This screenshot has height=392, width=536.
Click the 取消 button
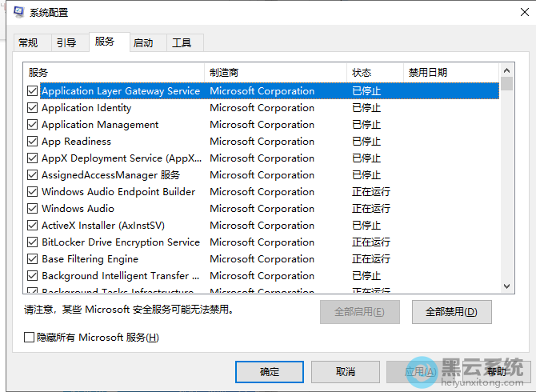pos(345,372)
